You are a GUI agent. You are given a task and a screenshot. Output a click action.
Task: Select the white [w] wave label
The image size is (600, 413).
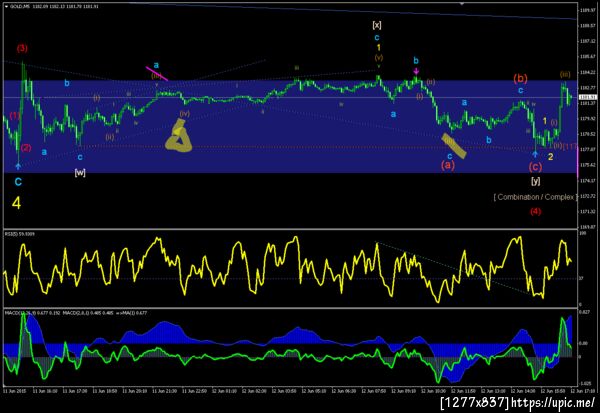coord(80,173)
